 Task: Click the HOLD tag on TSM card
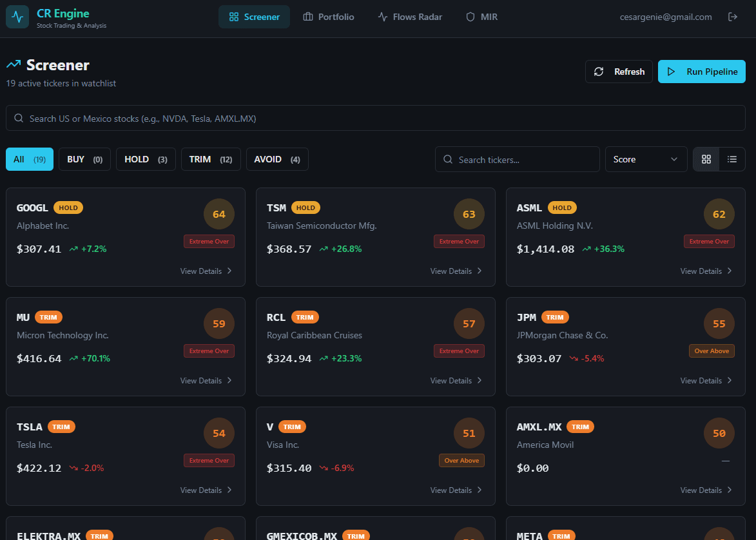305,207
